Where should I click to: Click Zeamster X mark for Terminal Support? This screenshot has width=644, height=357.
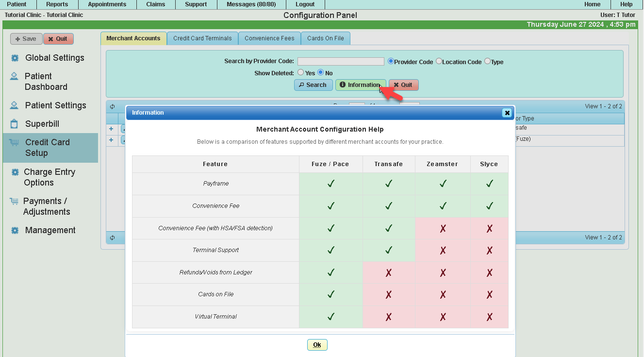click(x=443, y=250)
